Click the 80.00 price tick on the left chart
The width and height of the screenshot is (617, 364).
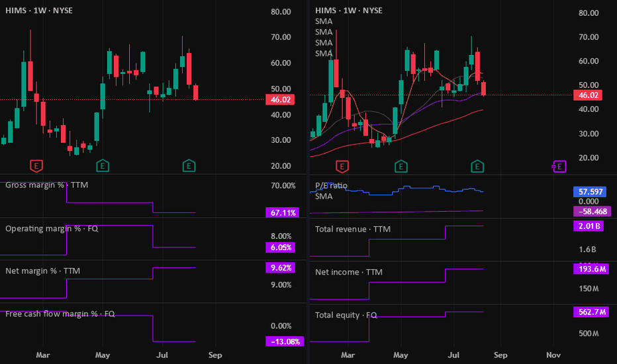click(x=281, y=12)
